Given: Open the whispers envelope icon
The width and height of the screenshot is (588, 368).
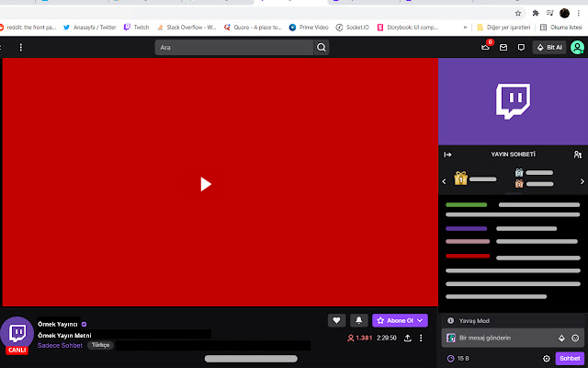Looking at the screenshot, I should pyautogui.click(x=503, y=47).
